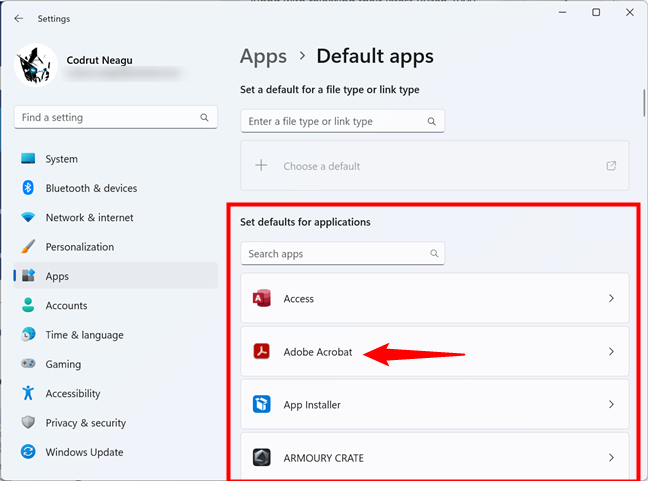
Task: Open App Installer defaults
Action: 435,404
